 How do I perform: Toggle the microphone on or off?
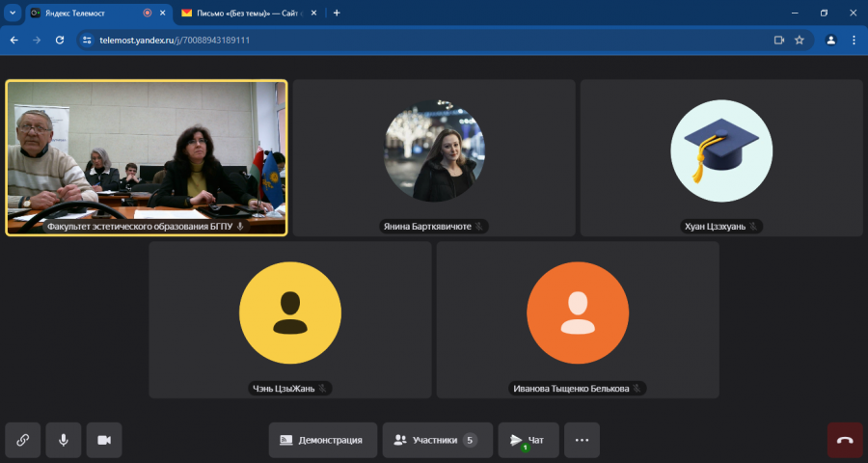[x=64, y=440]
